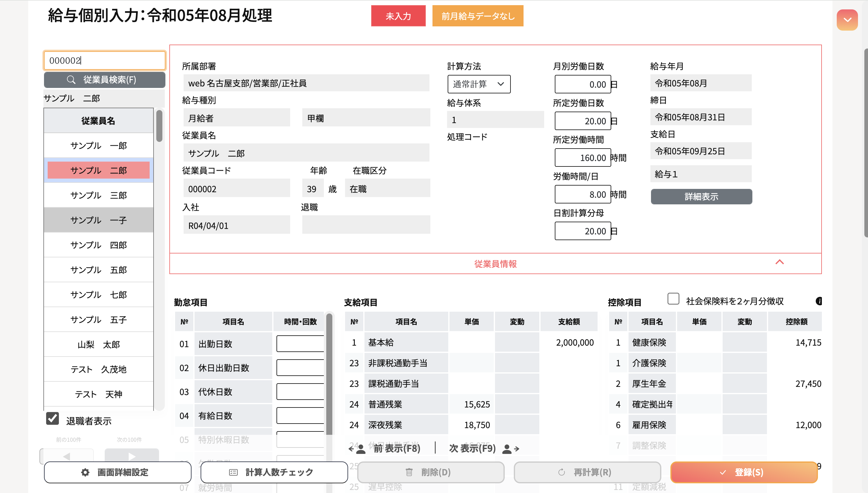Screen dimensions: 868x493
Task: Click the 詳細表示 button
Action: (x=701, y=196)
